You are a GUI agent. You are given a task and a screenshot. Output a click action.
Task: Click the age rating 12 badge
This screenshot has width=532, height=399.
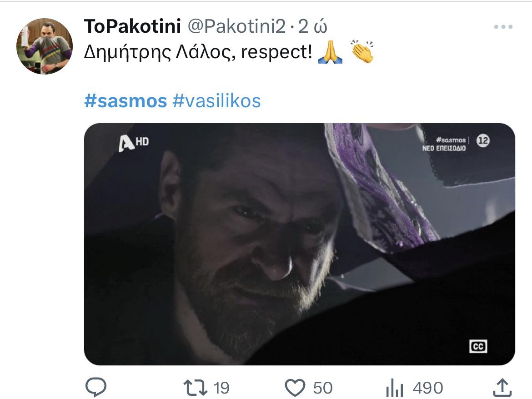point(482,141)
